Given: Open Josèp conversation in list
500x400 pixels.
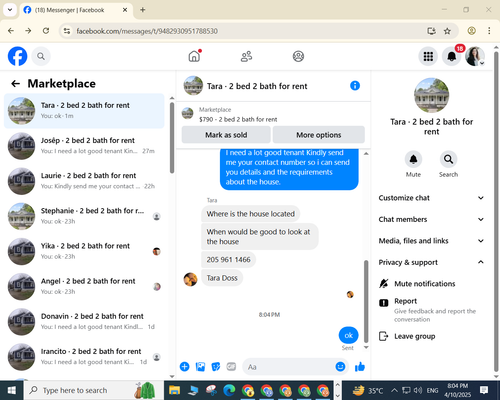Looking at the screenshot, I should point(84,146).
